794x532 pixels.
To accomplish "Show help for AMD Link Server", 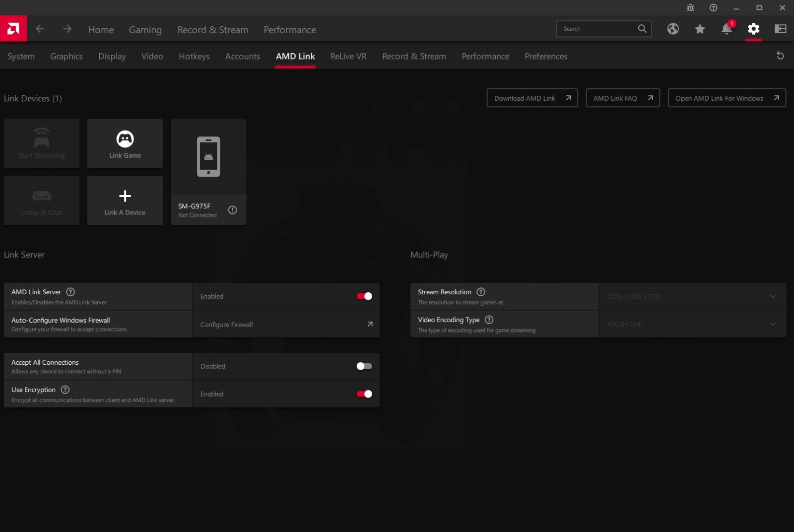I will tap(70, 292).
